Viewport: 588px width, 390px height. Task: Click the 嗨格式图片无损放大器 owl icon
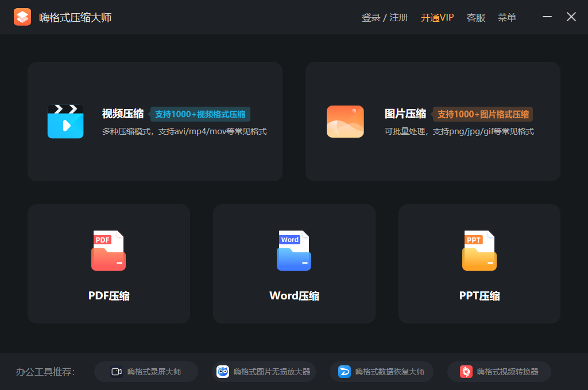223,371
